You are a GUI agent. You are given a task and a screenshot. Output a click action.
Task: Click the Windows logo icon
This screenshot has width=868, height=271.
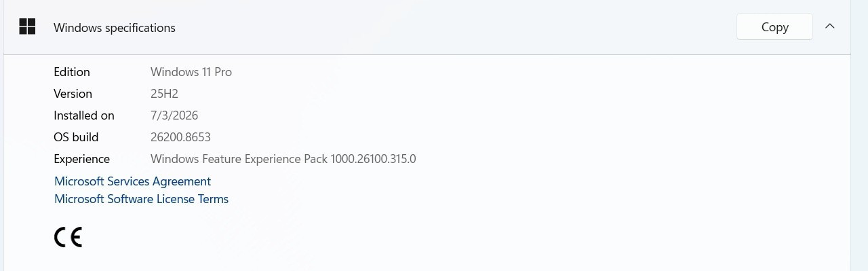click(x=27, y=27)
